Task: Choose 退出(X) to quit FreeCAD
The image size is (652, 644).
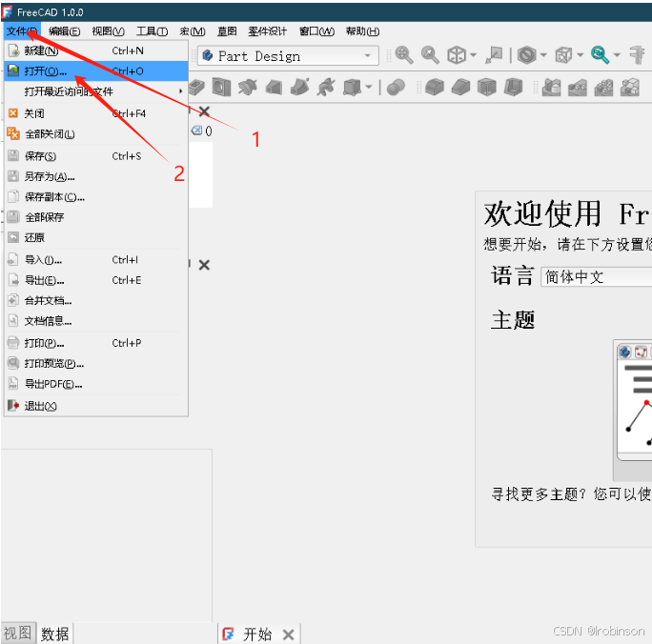Action: [95, 406]
